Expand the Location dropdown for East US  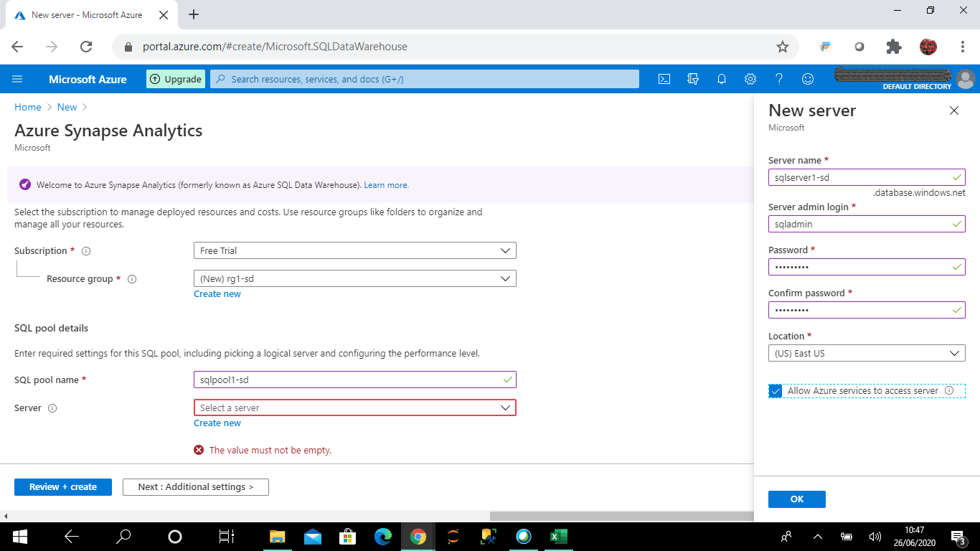867,353
